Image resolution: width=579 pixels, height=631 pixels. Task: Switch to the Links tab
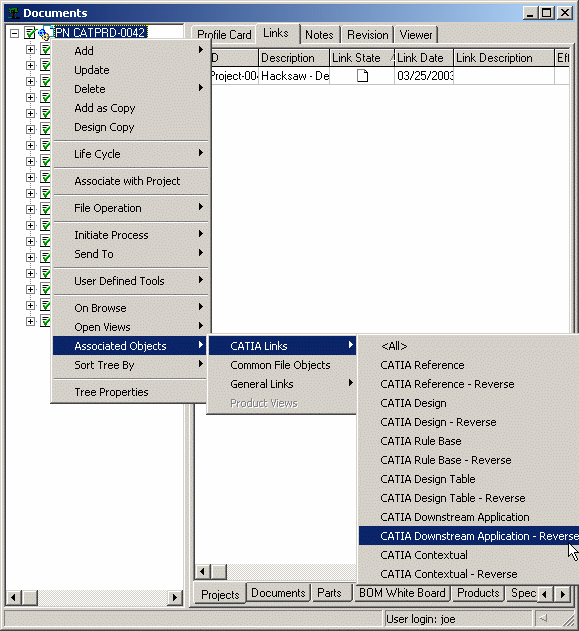click(x=276, y=33)
